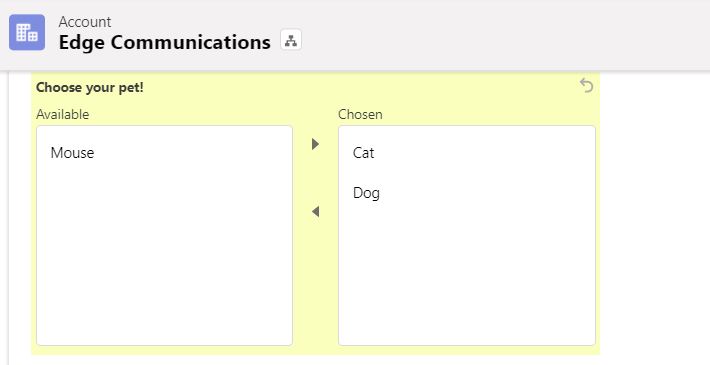
Task: Click the Account label above the title
Action: pyautogui.click(x=85, y=22)
